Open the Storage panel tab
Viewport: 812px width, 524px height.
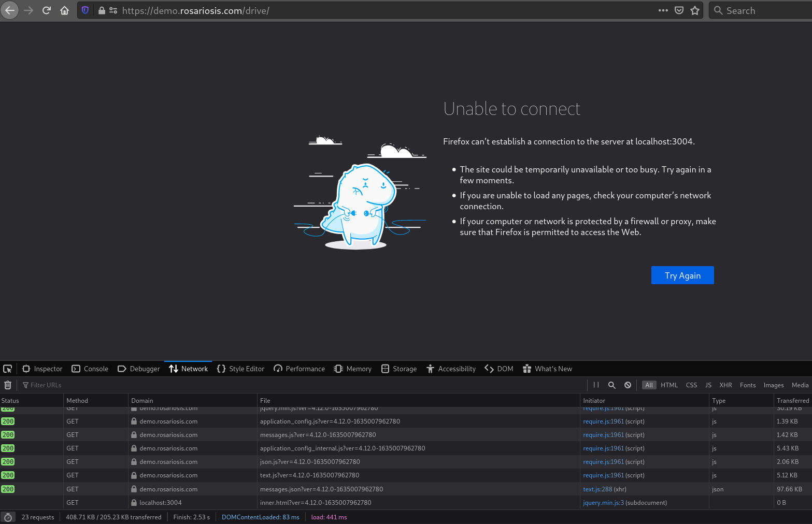pos(399,369)
